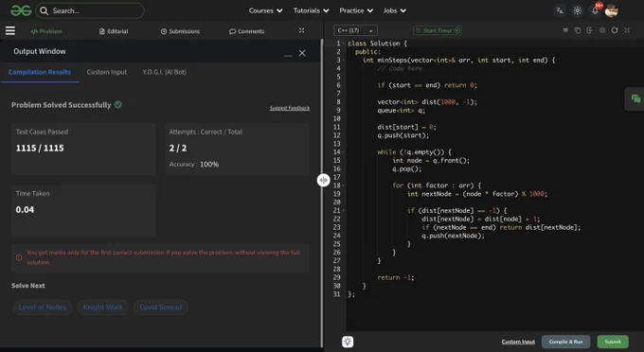This screenshot has width=644, height=352.
Task: Click the Suggest Feedback link
Action: pyautogui.click(x=290, y=108)
